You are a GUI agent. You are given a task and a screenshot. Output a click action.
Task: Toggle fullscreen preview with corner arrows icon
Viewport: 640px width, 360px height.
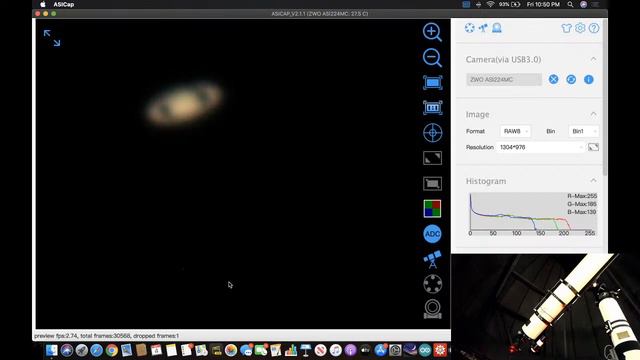point(52,38)
